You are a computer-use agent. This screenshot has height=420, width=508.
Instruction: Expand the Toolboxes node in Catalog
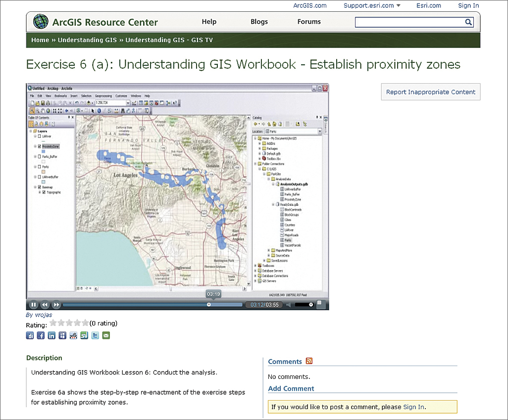click(255, 266)
